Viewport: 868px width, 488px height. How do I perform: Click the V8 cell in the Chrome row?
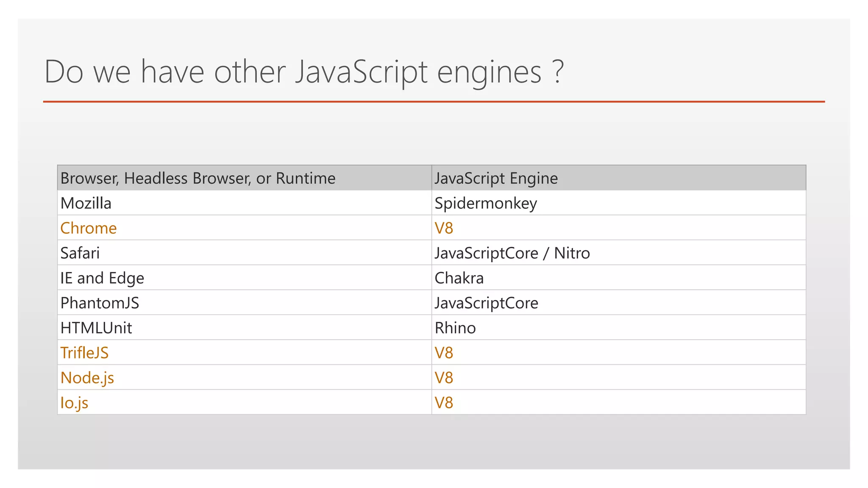(x=619, y=228)
